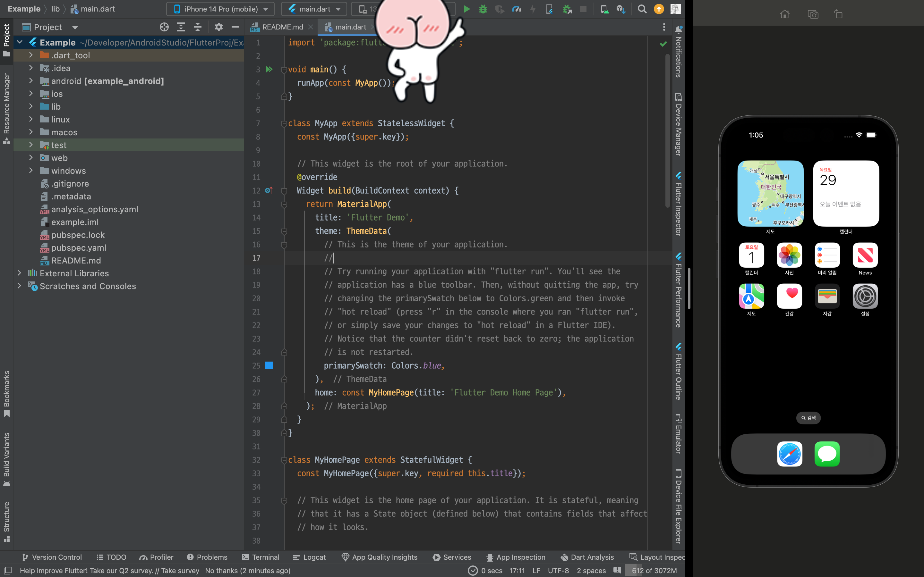
Task: Run the app with green play button
Action: point(466,9)
